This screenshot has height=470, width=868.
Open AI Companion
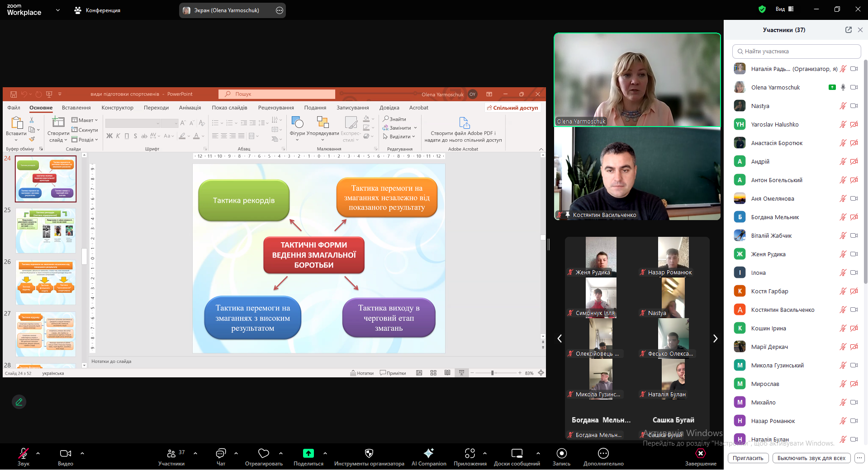(x=428, y=453)
